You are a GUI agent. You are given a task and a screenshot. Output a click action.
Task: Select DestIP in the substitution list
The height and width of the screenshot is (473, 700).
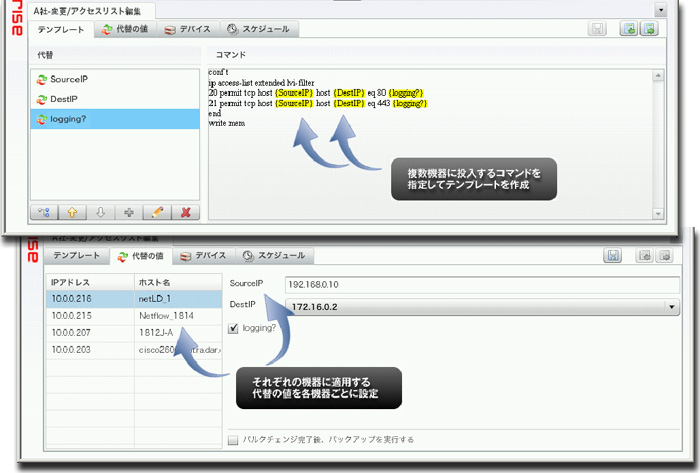[x=115, y=99]
